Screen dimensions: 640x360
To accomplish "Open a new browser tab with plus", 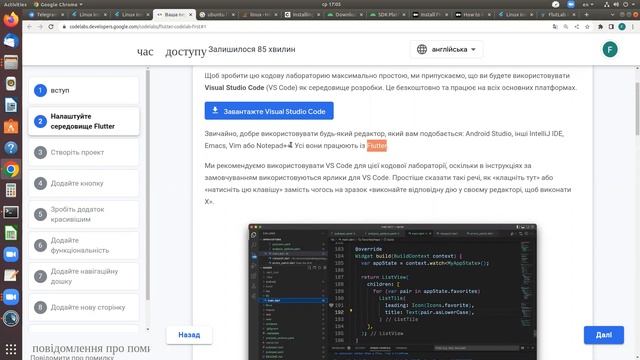I will point(587,14).
